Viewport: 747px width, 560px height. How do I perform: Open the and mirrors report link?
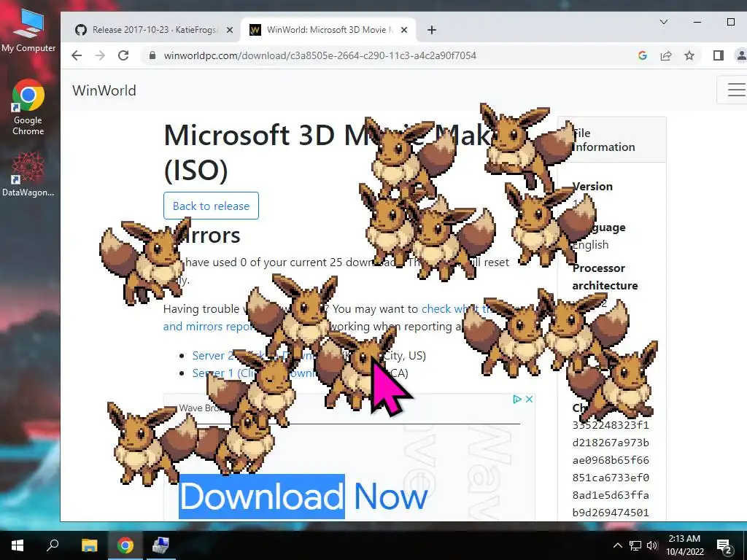pyautogui.click(x=208, y=327)
